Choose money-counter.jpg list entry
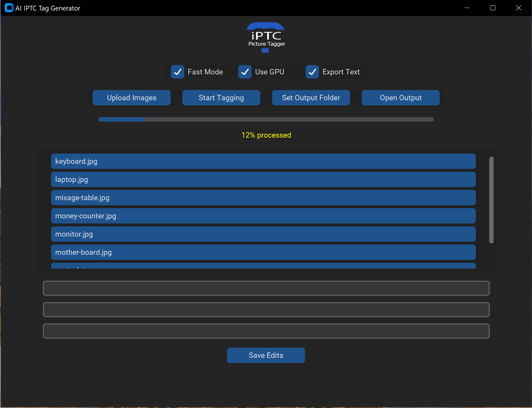The width and height of the screenshot is (532, 408). (x=263, y=216)
